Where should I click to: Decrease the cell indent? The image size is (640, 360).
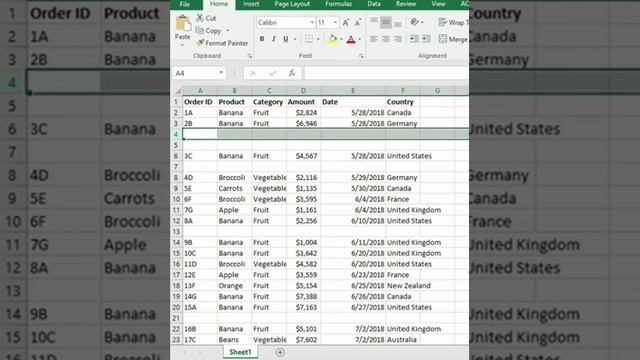click(x=414, y=39)
